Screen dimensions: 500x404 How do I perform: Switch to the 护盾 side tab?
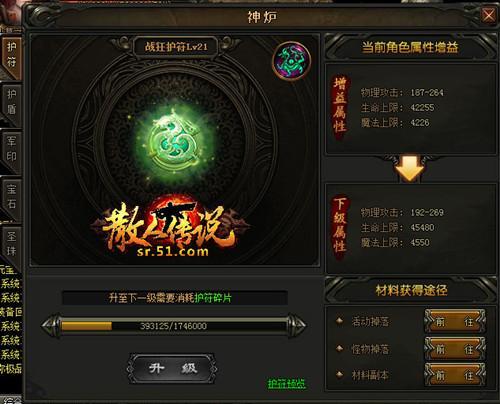coord(11,103)
